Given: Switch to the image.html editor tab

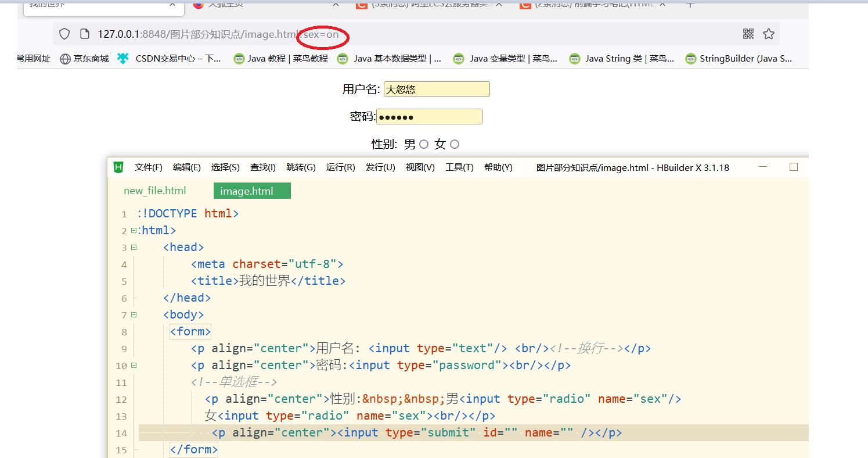Looking at the screenshot, I should point(252,191).
